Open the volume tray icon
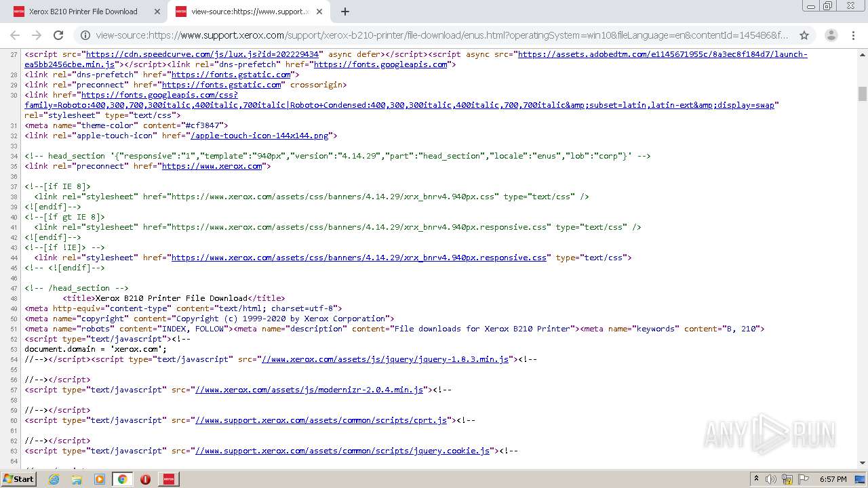Image resolution: width=868 pixels, height=488 pixels. (x=771, y=479)
